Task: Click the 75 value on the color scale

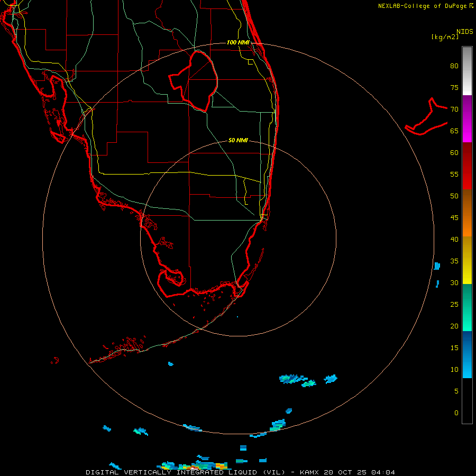Action: pos(454,87)
